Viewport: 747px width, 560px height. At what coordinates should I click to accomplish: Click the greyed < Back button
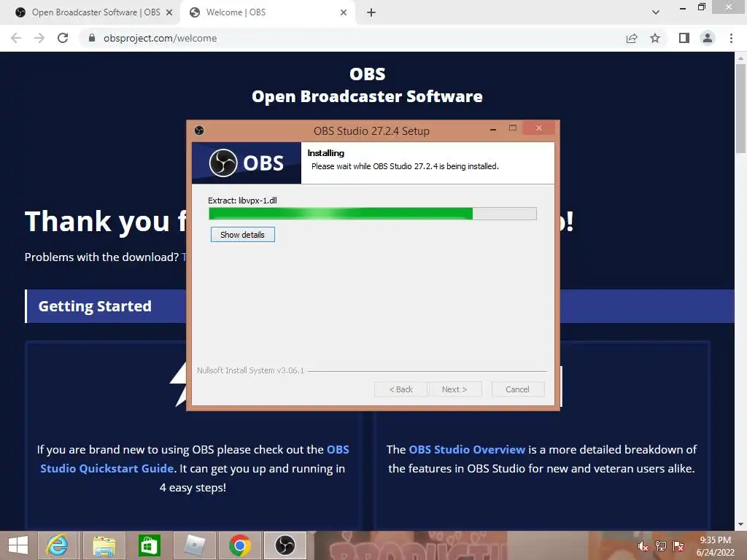[400, 389]
